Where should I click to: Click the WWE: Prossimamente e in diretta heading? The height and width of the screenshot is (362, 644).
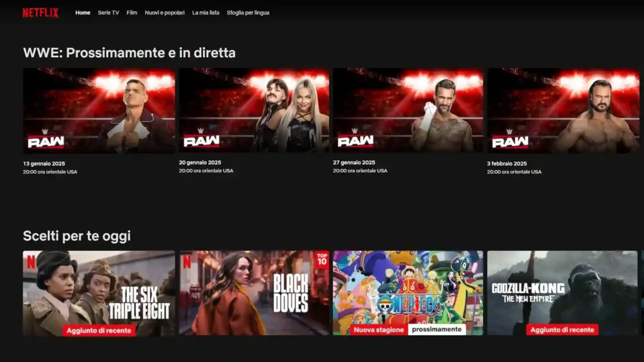[130, 53]
